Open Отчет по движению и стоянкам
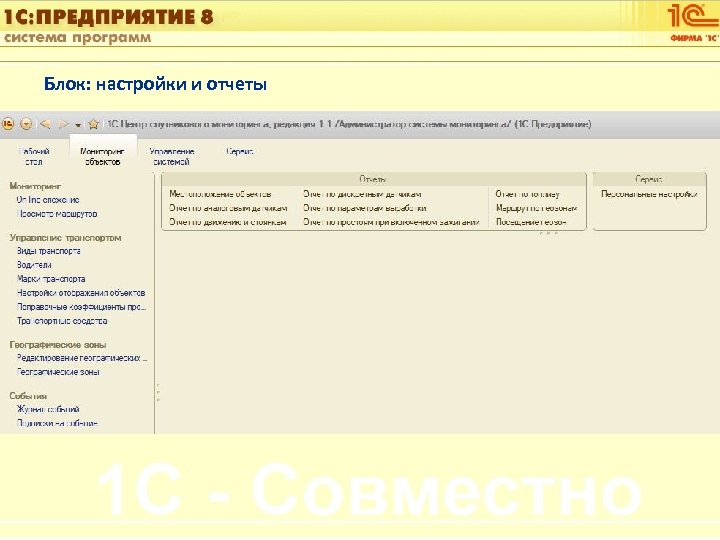Image resolution: width=720 pixels, height=540 pixels. click(x=228, y=222)
